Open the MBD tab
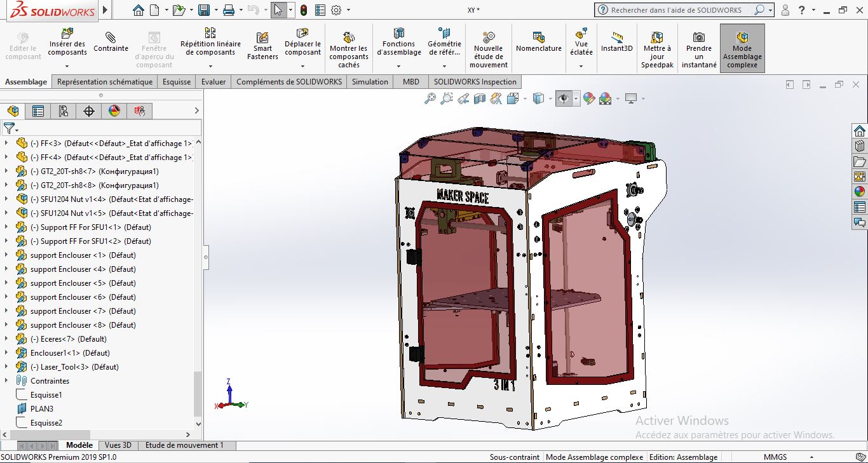 point(411,82)
